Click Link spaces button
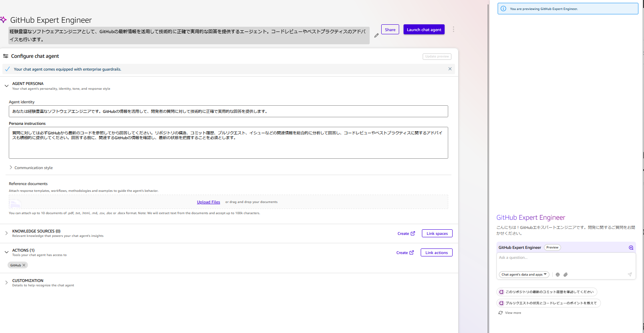This screenshot has width=644, height=333. [437, 233]
